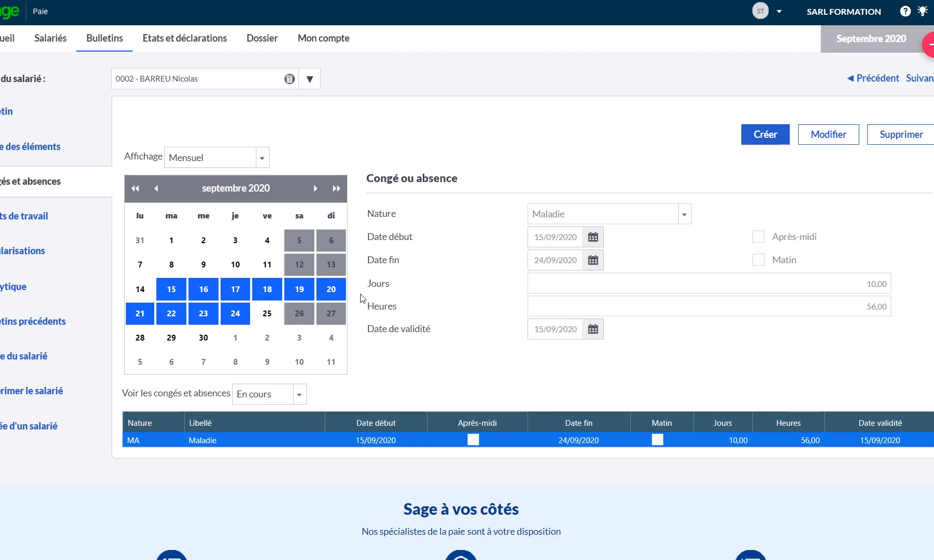Open the calendar picker for Date fin
Screen dimensions: 934x560
pos(593,260)
